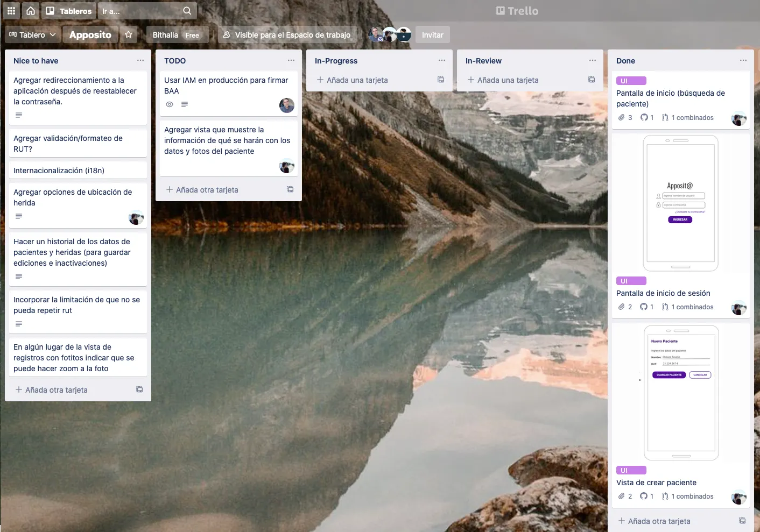Image resolution: width=760 pixels, height=532 pixels.
Task: Open card 'Internacionalización (i18n)'
Action: 78,171
